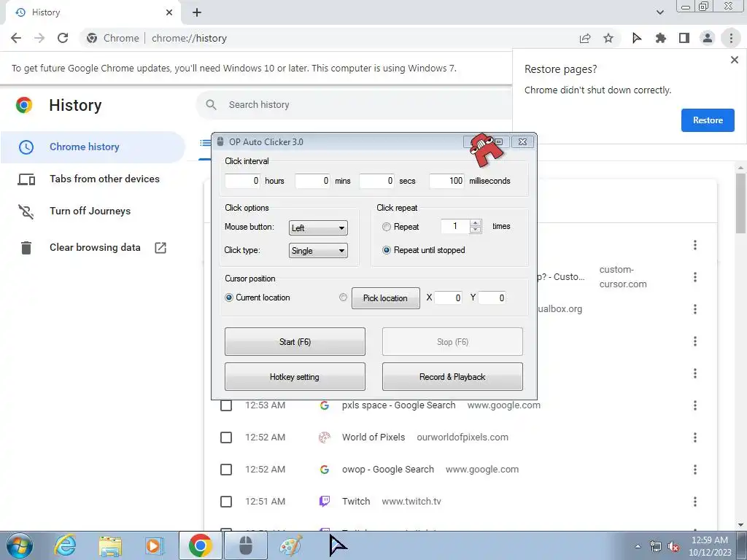This screenshot has width=747, height=560.
Task: Decrease repeat count with down arrow
Action: 475,230
